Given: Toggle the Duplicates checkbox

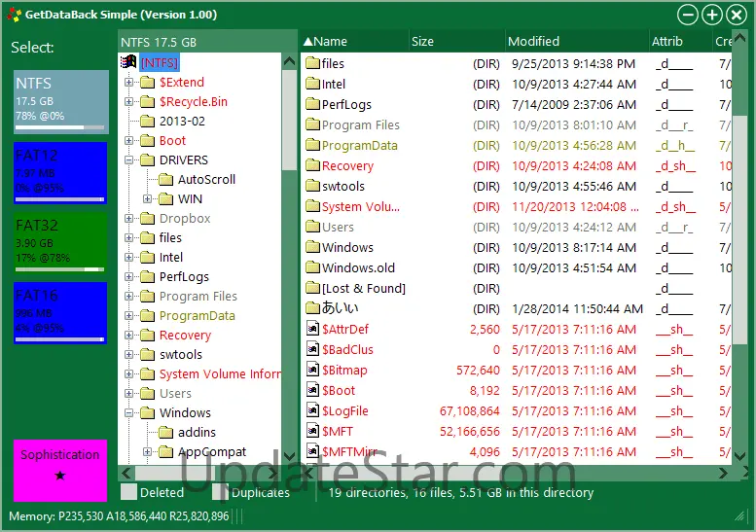Looking at the screenshot, I should pos(220,492).
